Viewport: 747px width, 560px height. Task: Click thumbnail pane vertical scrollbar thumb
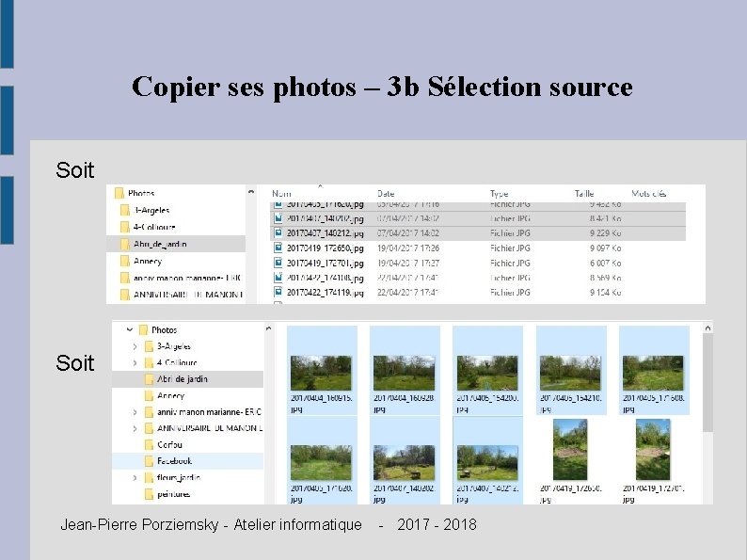(707, 383)
